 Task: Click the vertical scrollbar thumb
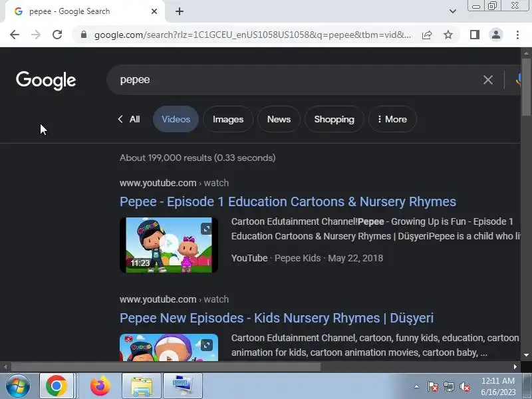click(x=526, y=87)
